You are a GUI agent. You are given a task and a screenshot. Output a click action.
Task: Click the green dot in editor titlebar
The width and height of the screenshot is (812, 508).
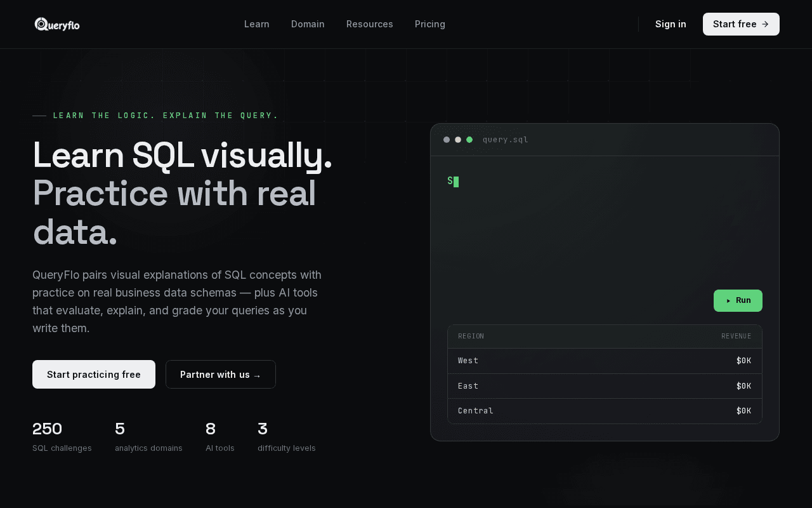click(x=469, y=140)
